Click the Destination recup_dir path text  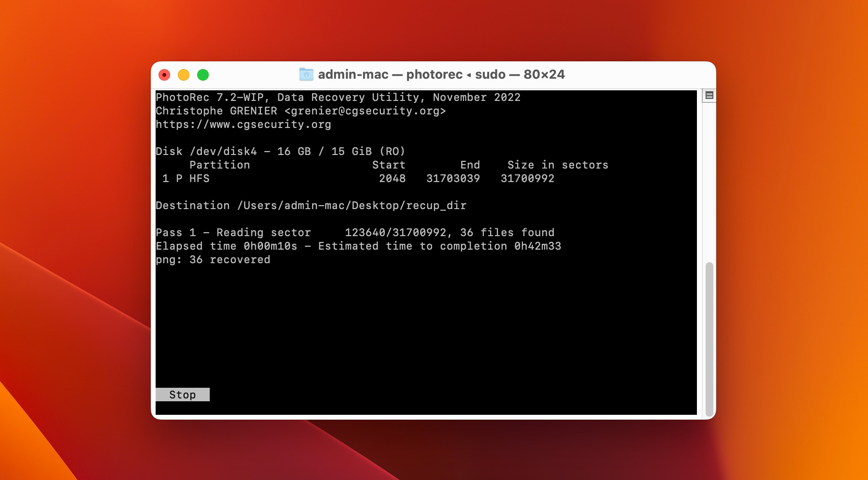[351, 206]
